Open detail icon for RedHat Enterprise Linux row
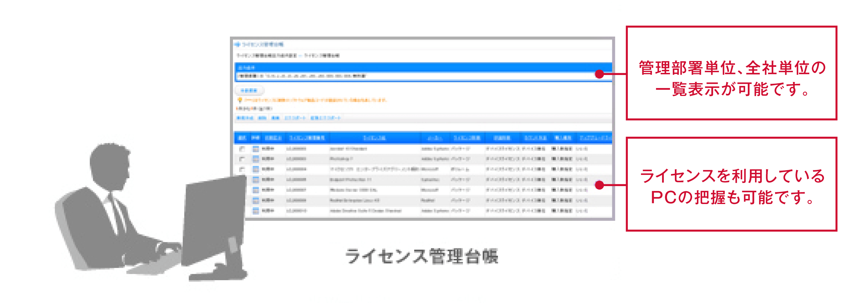This screenshot has width=868, height=303. pos(256,201)
